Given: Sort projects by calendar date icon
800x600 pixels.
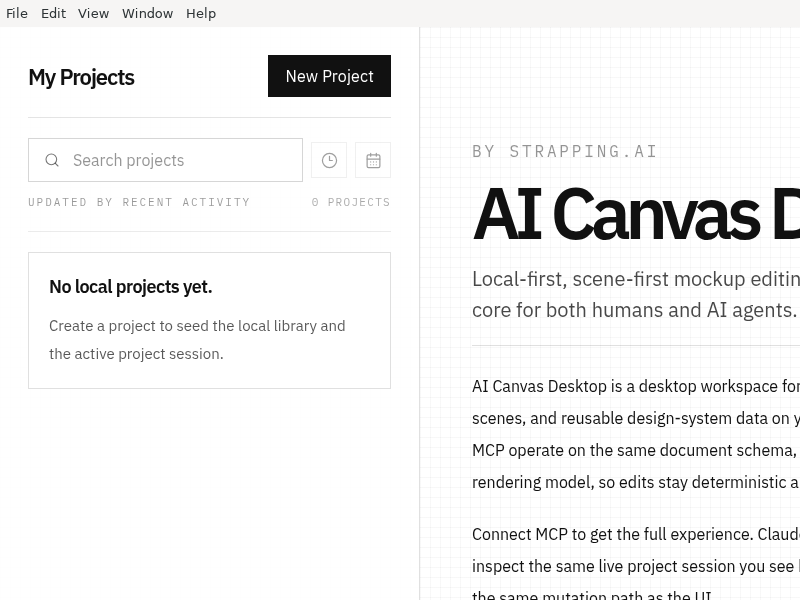Looking at the screenshot, I should (373, 160).
